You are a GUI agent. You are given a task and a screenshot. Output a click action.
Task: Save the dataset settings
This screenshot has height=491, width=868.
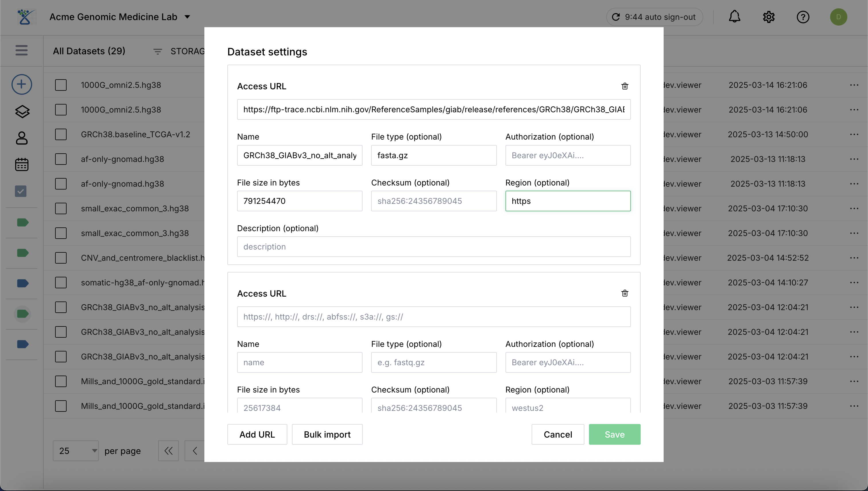(x=615, y=434)
